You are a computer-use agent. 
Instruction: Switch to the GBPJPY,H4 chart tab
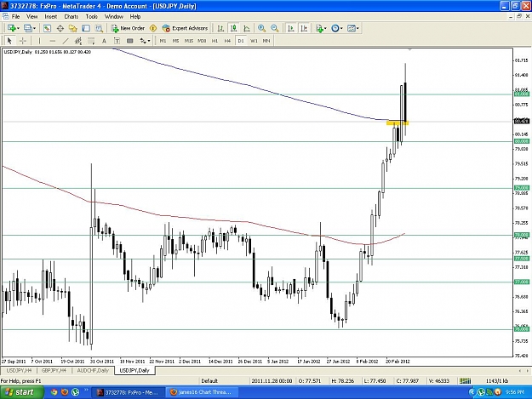[54, 371]
